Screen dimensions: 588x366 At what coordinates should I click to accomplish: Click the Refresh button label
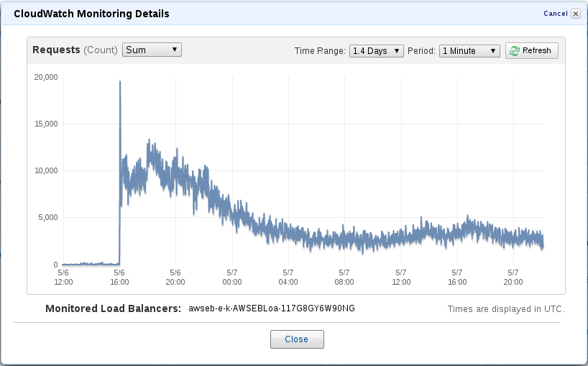[537, 50]
